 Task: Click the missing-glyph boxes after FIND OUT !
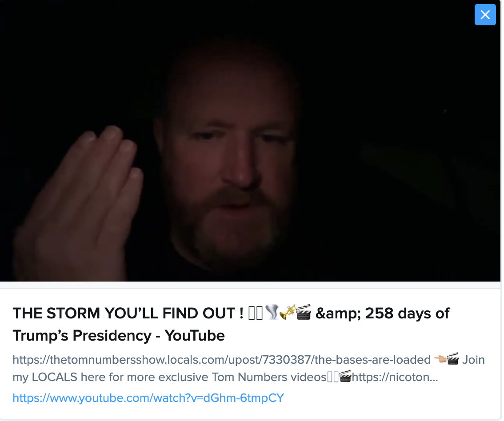(x=256, y=314)
